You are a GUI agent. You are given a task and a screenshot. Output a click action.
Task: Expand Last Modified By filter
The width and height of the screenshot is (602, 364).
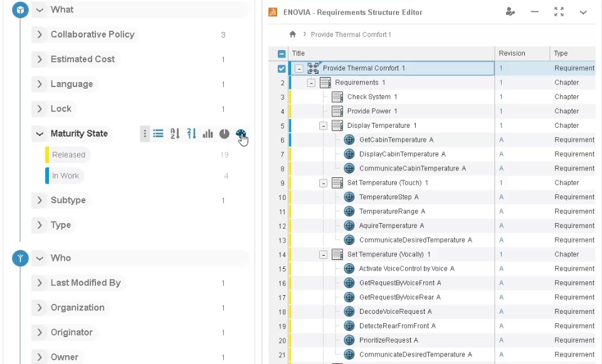39,283
